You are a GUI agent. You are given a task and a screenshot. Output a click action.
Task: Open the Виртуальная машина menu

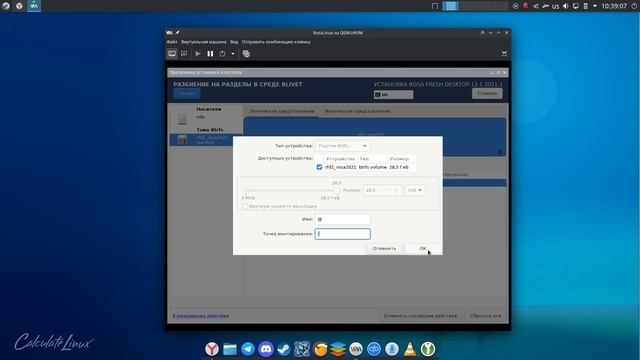204,42
